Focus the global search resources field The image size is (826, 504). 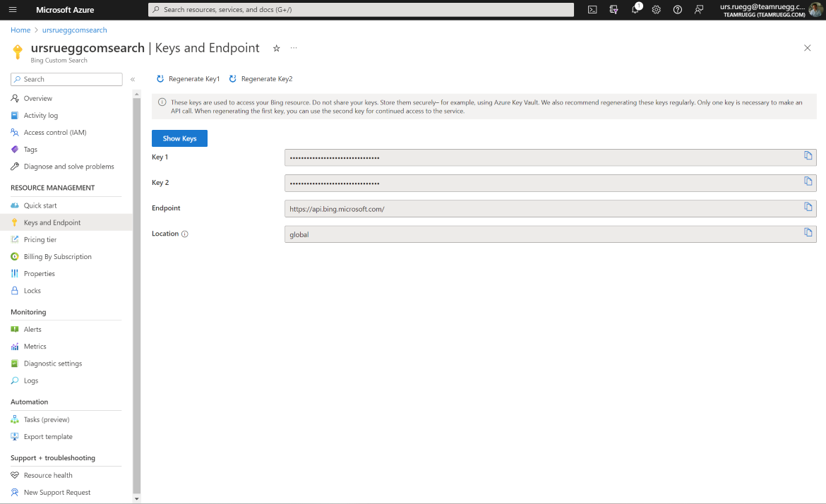click(361, 9)
